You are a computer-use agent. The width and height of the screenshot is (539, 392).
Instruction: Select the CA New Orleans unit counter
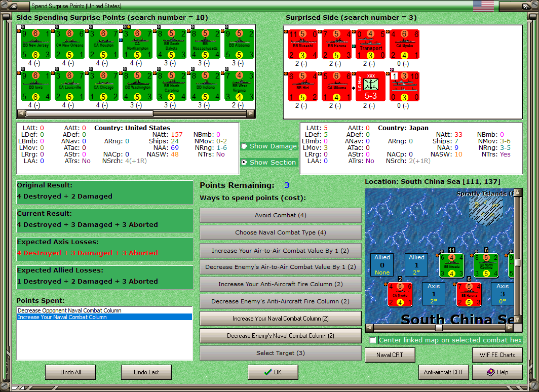(x=70, y=44)
